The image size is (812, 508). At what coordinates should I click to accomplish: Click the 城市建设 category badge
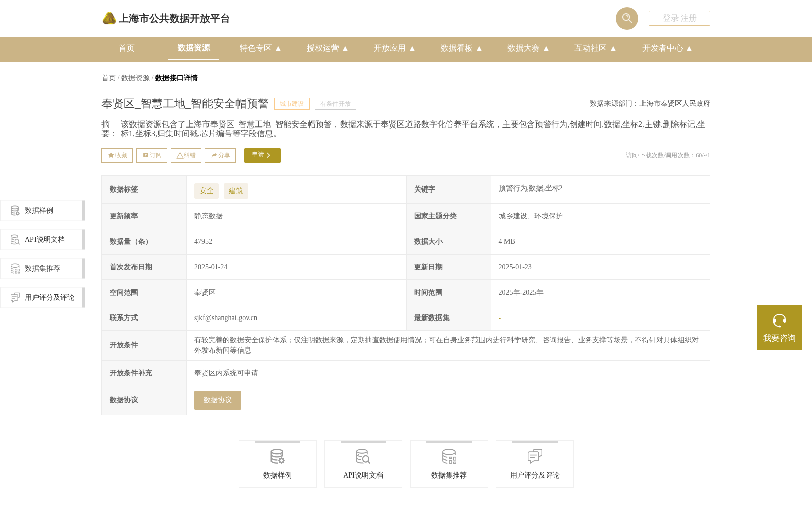292,104
